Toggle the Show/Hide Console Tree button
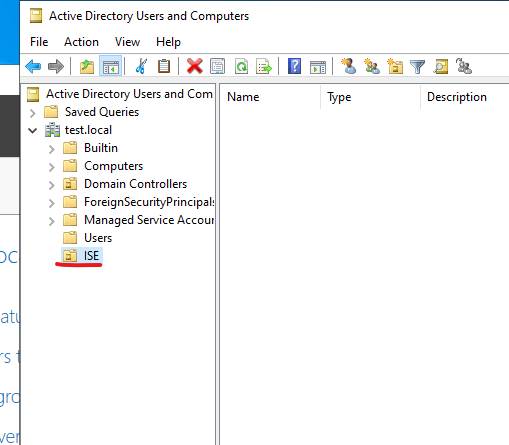The image size is (509, 445). tap(111, 66)
